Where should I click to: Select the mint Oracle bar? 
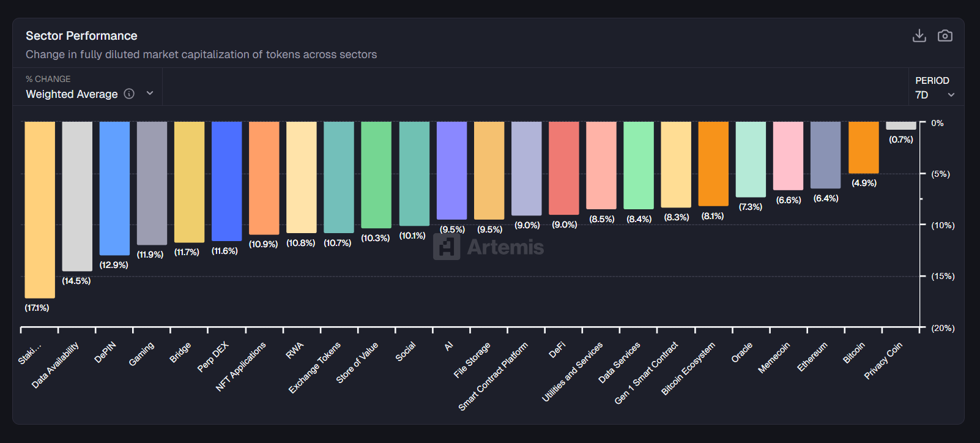tap(751, 159)
